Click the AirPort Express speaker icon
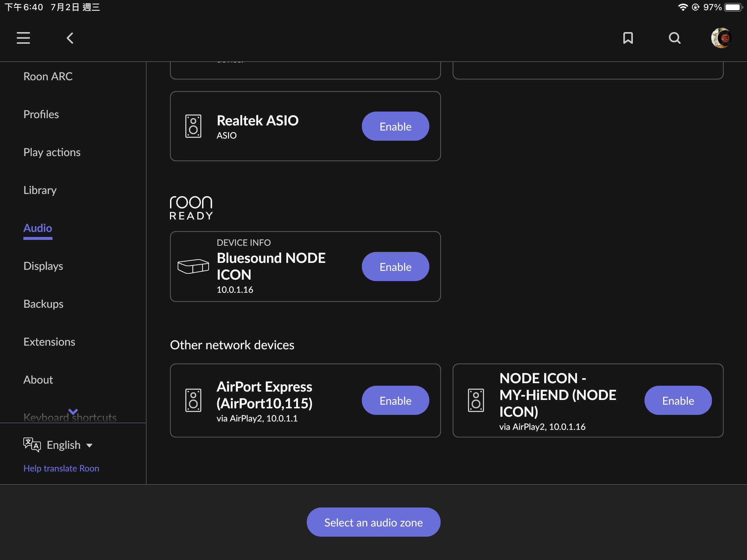747x560 pixels. 193,400
